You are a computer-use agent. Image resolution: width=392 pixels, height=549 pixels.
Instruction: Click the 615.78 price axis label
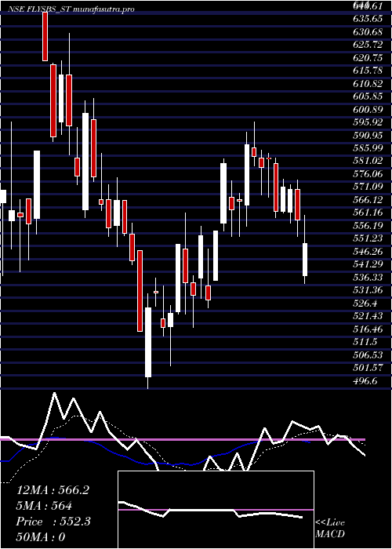click(x=368, y=71)
